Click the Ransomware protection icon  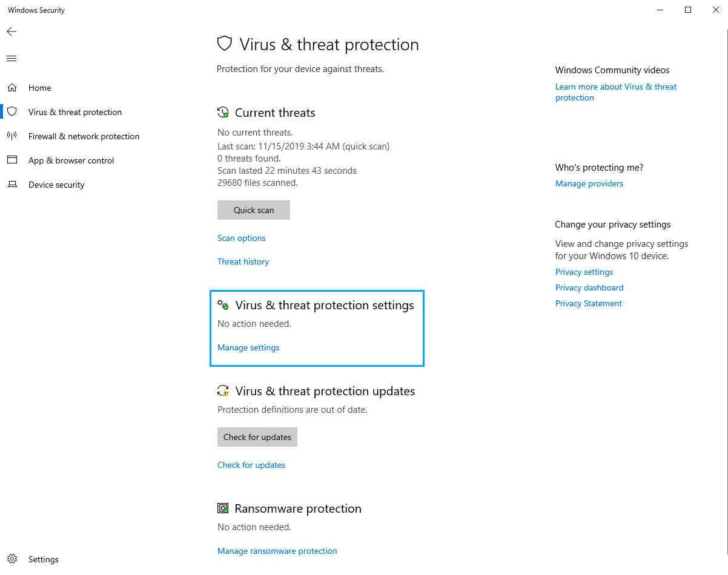coord(223,508)
